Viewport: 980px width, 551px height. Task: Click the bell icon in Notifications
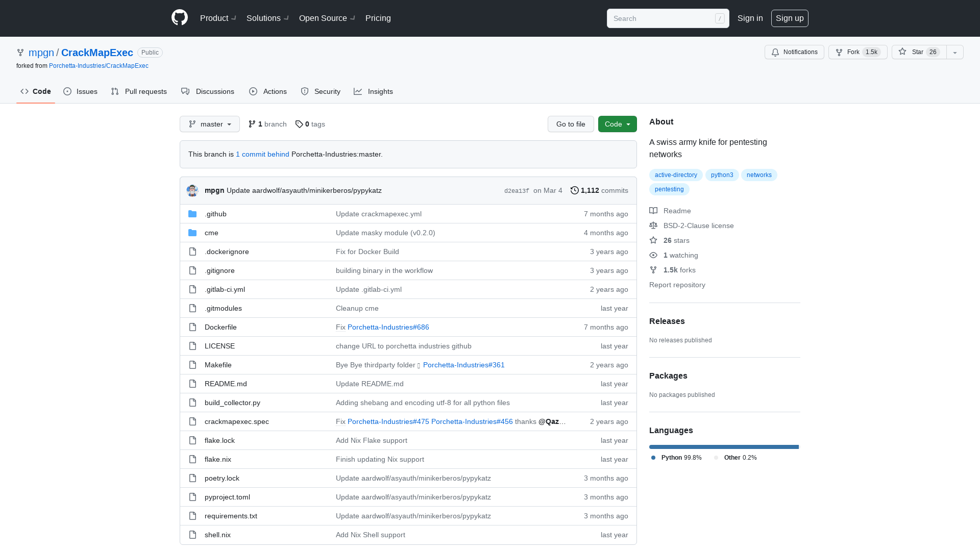tap(775, 52)
